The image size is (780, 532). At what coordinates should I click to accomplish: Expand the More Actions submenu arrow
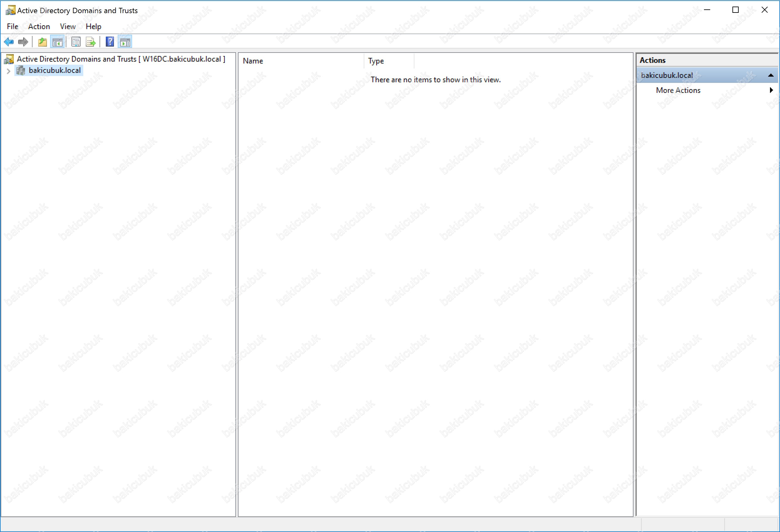(771, 90)
